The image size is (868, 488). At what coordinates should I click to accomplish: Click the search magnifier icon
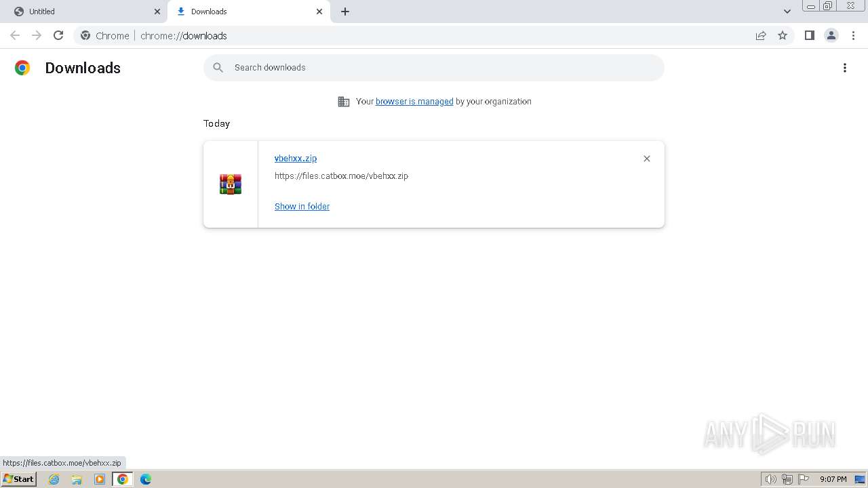(x=218, y=68)
